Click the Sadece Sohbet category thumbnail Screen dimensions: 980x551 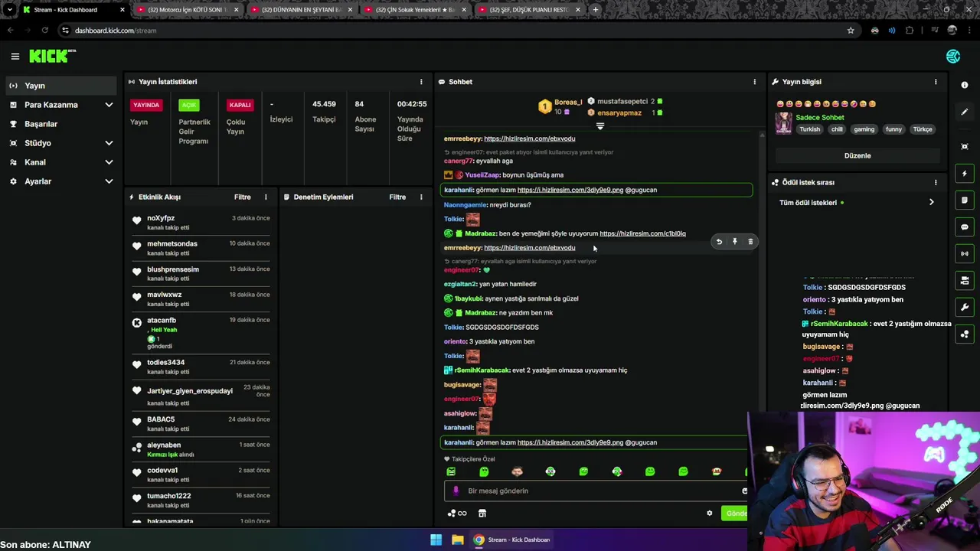coord(783,123)
